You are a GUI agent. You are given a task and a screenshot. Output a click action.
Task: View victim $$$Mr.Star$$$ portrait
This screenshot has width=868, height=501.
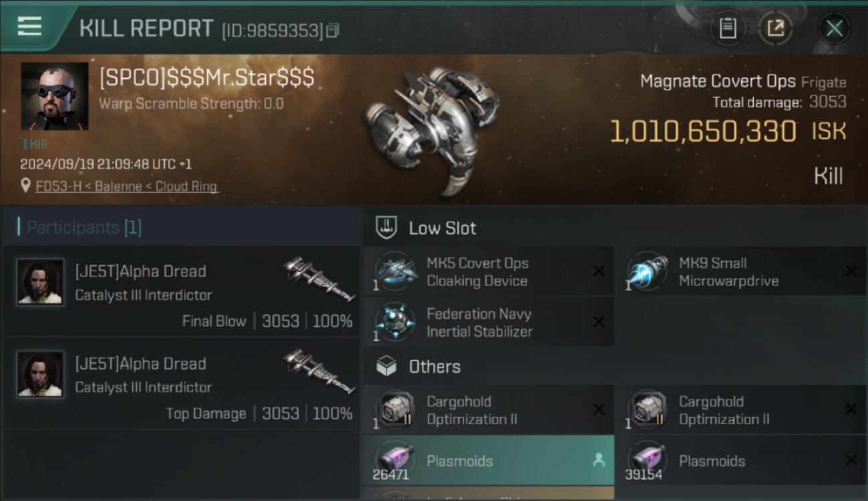click(x=55, y=96)
